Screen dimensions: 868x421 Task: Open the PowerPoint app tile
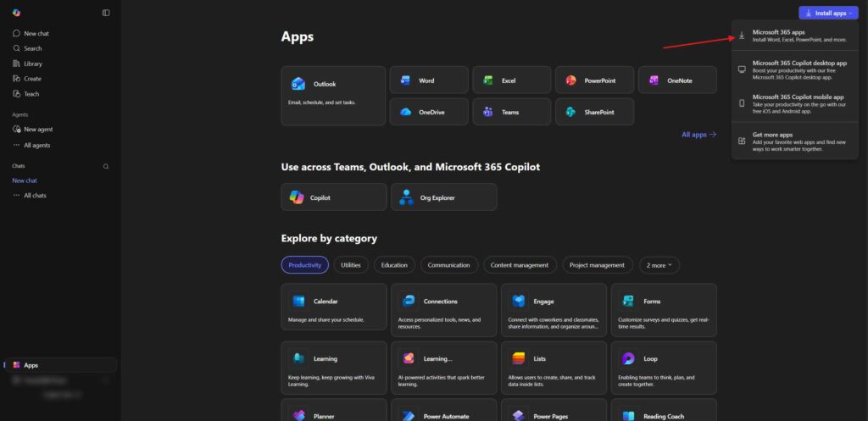click(593, 80)
